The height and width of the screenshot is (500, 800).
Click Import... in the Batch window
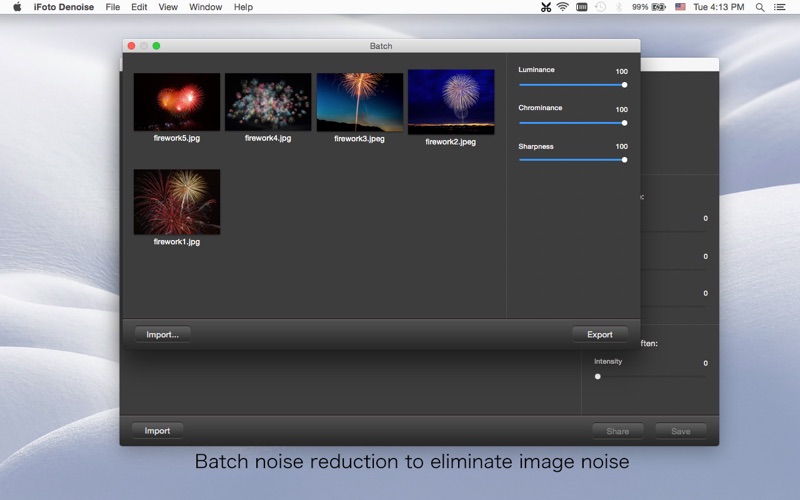[x=162, y=335]
